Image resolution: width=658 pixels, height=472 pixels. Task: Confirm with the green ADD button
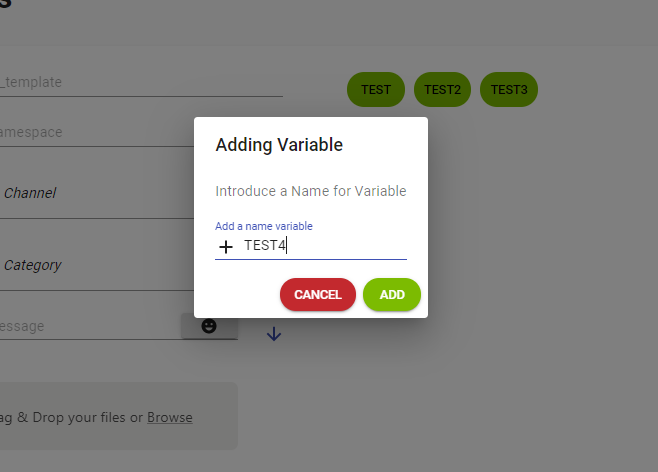[392, 295]
